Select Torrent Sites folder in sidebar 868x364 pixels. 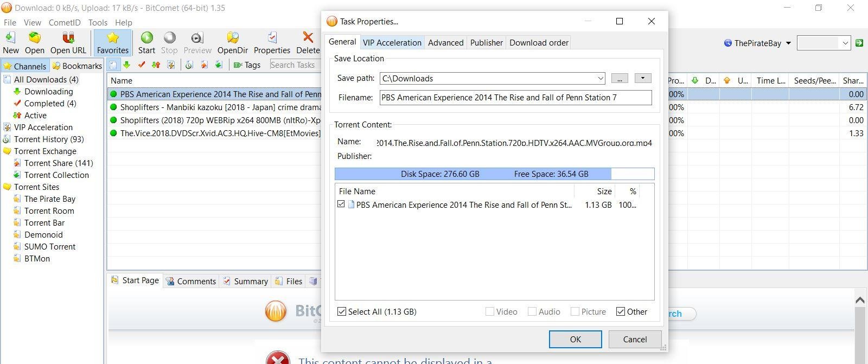(36, 187)
